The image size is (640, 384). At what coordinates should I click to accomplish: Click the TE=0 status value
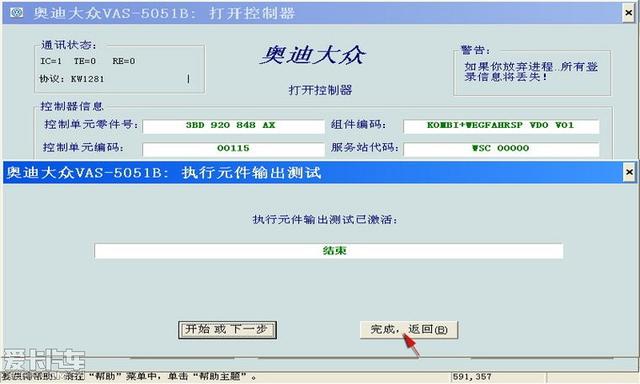point(85,61)
